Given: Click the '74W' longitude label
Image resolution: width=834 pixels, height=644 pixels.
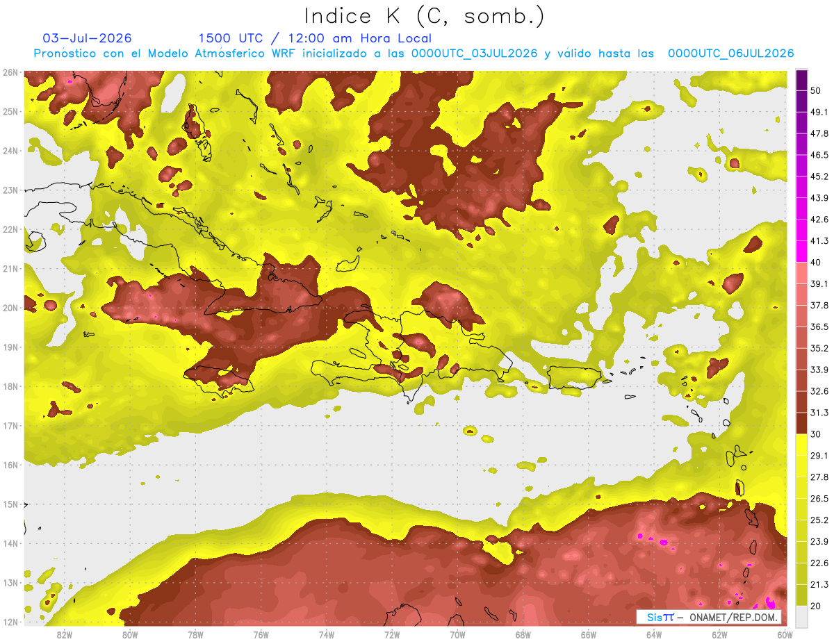Looking at the screenshot, I should point(327,634).
